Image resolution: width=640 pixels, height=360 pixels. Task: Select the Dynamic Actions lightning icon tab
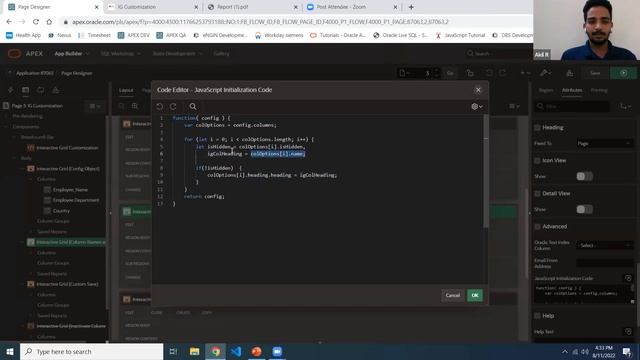coord(11,90)
